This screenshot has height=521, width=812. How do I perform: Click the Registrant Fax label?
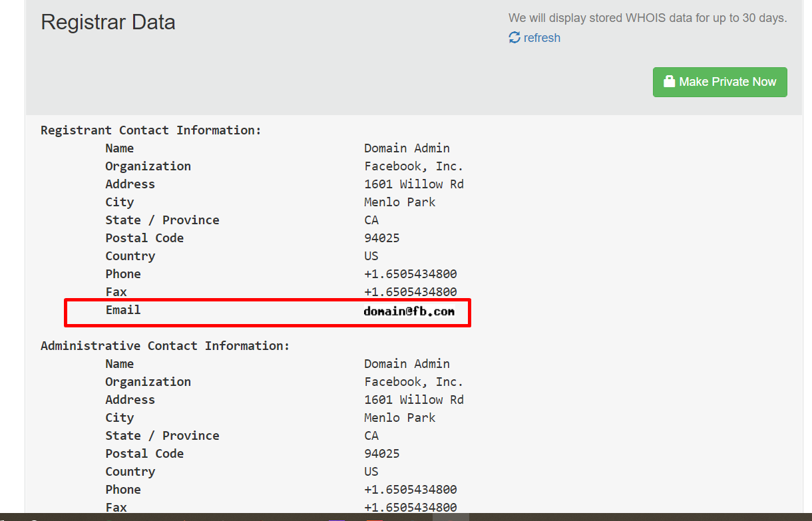[116, 292]
